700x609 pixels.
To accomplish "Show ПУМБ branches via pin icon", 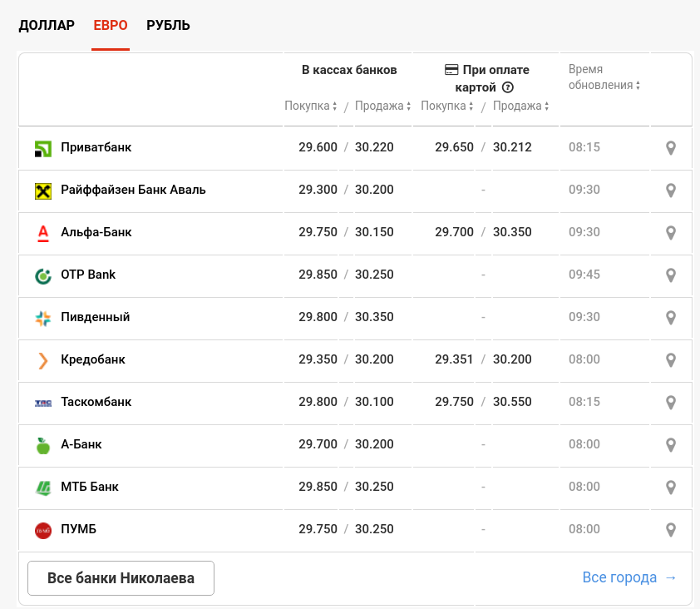I will pos(671,530).
